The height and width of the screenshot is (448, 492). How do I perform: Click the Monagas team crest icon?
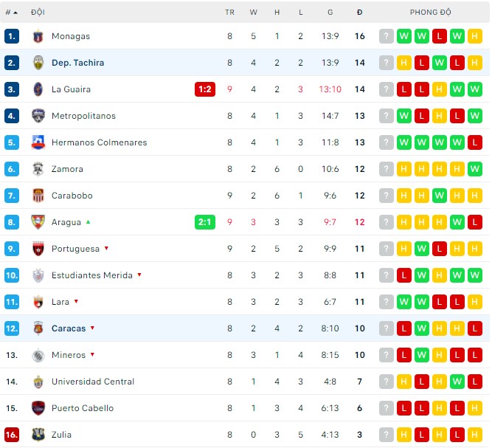pyautogui.click(x=38, y=36)
